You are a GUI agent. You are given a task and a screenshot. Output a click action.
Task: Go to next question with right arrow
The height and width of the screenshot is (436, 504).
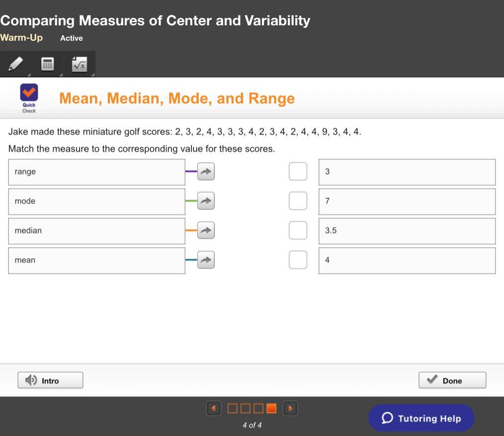(x=290, y=408)
